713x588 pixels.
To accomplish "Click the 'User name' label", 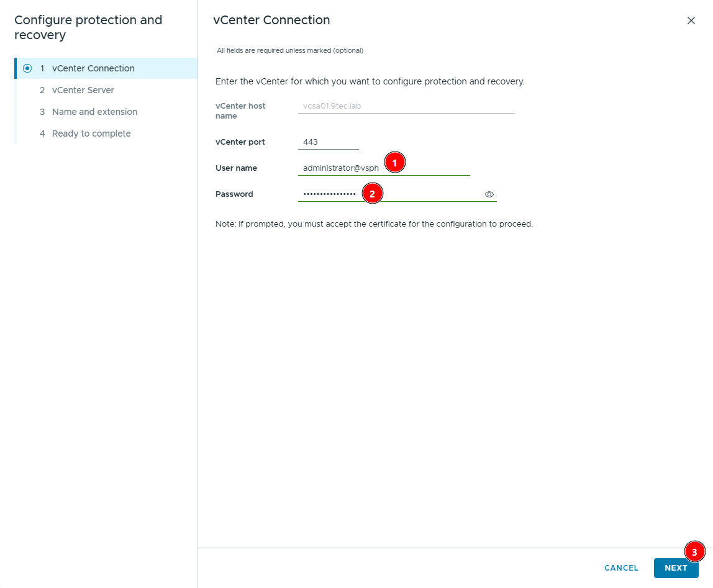I will (236, 168).
